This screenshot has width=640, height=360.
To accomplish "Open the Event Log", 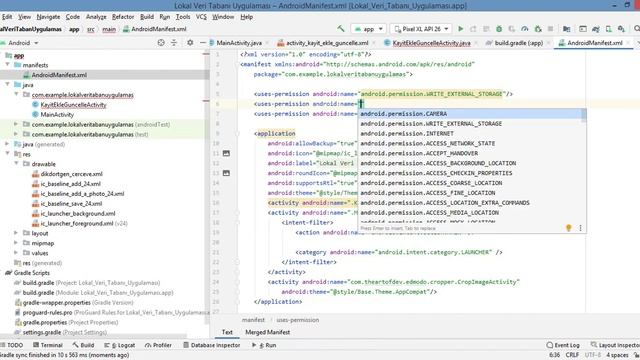I will tap(563, 345).
